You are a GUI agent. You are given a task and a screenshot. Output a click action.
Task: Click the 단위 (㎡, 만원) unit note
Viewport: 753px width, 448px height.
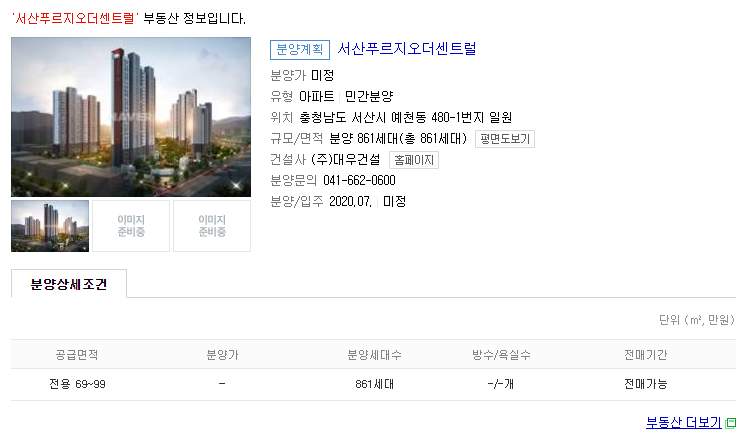697,320
